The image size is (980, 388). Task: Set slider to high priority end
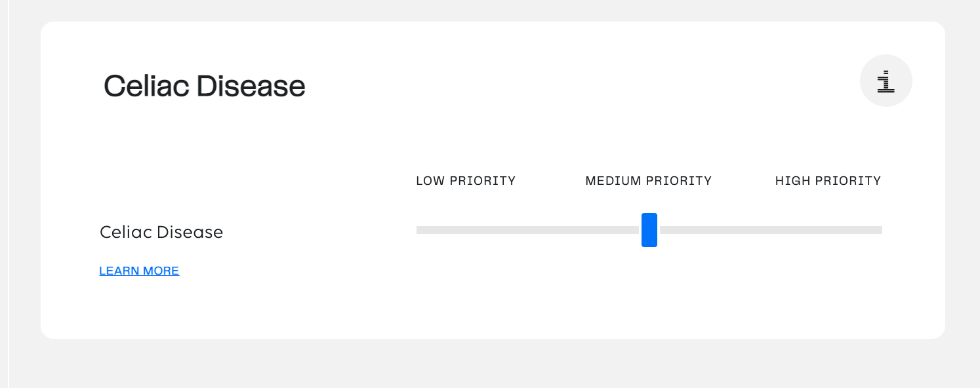[x=879, y=230]
